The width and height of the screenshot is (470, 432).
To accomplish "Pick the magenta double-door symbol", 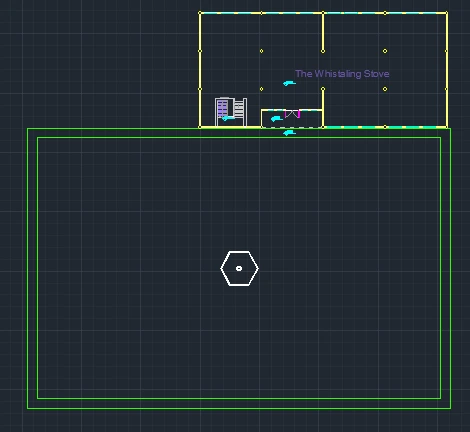I will pos(292,114).
